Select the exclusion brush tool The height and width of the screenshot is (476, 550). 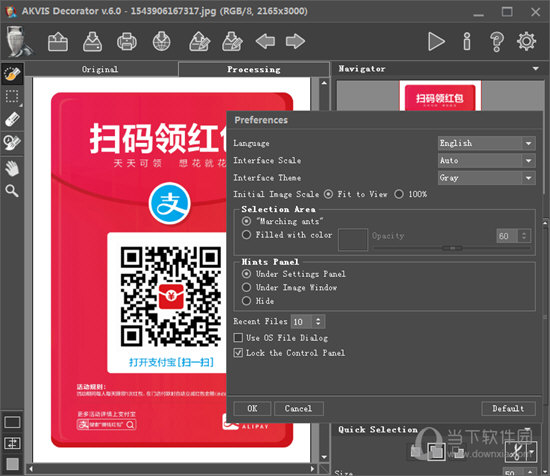[x=12, y=142]
